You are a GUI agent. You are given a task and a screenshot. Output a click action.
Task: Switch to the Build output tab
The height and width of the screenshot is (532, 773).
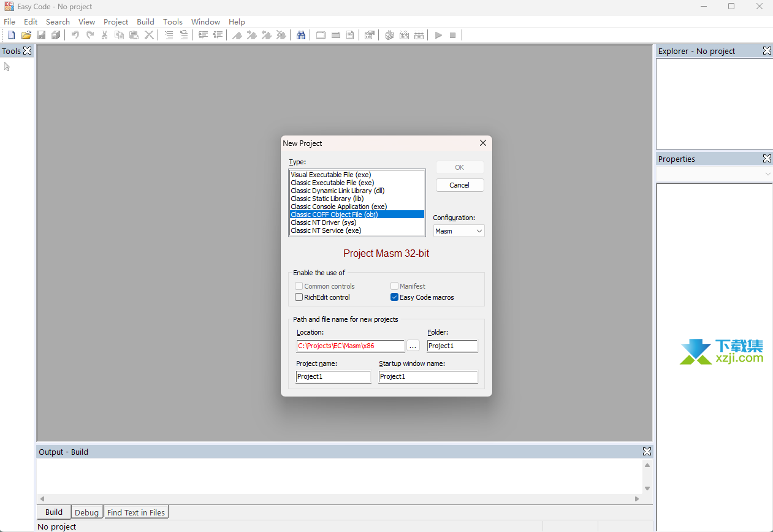pos(54,512)
